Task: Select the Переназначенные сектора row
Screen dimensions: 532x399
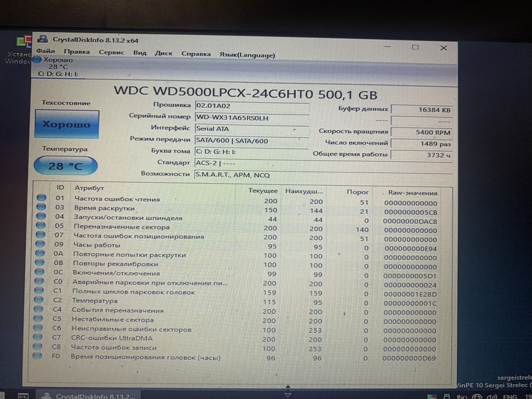Action: [x=237, y=229]
